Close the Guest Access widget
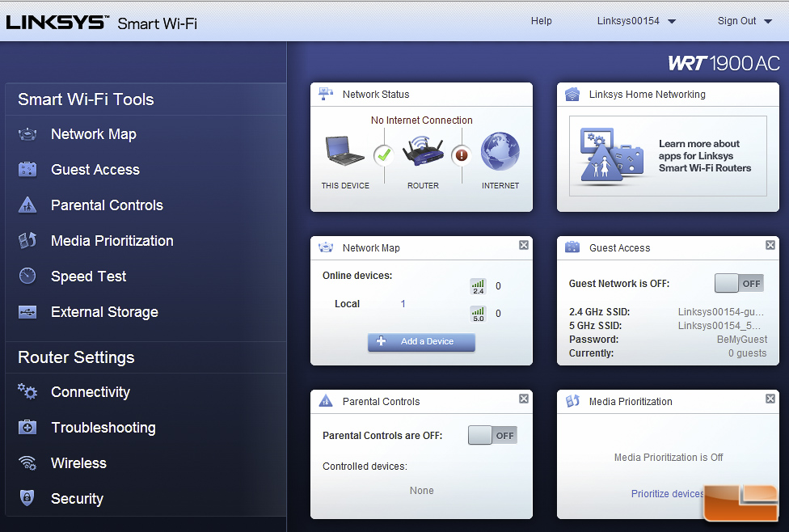This screenshot has height=532, width=789. 770,245
